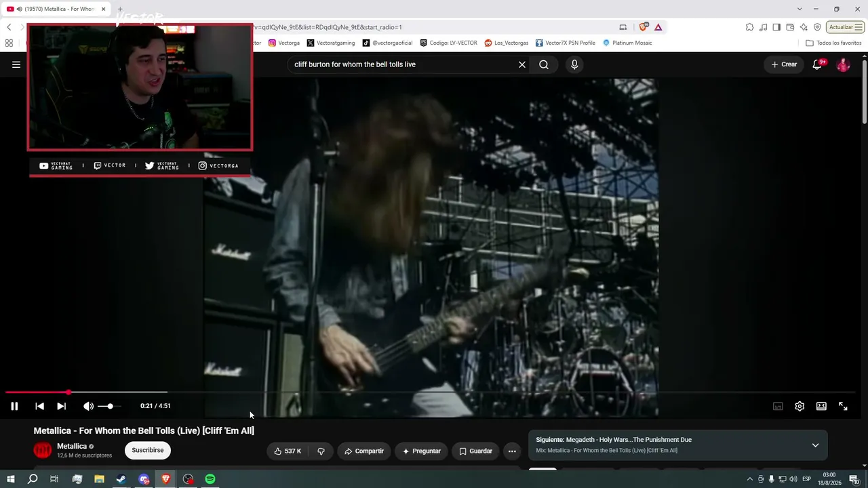Viewport: 868px width, 488px height.
Task: Toggle subtitles on the player
Action: 778,406
